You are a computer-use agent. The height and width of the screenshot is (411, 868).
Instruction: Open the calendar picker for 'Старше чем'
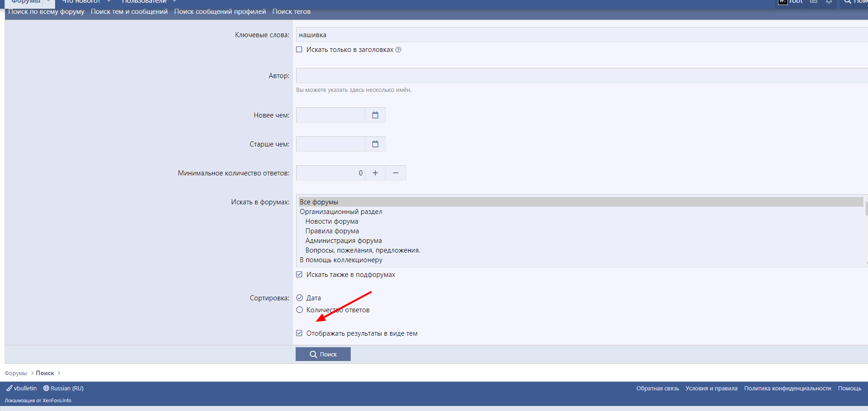(375, 144)
